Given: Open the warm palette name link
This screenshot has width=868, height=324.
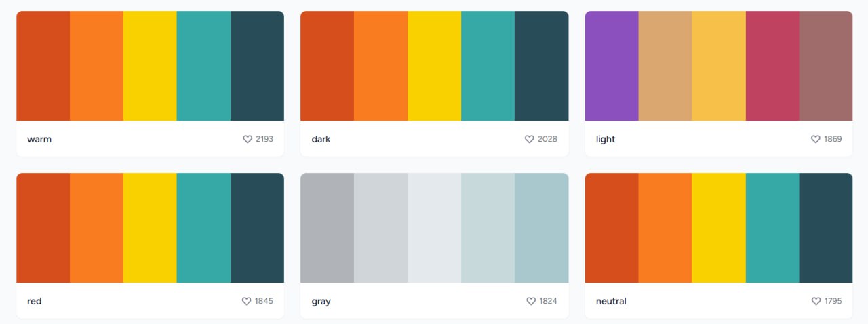Looking at the screenshot, I should (x=39, y=139).
